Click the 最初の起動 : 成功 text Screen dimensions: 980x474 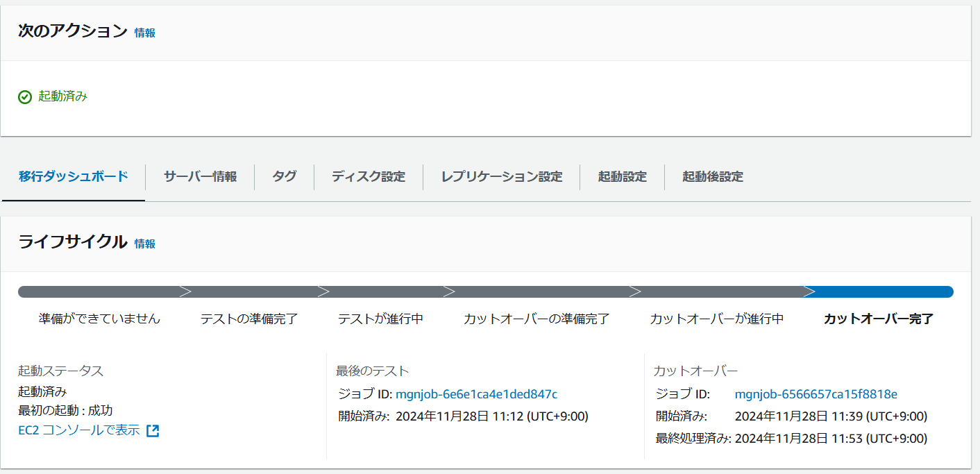pyautogui.click(x=65, y=410)
